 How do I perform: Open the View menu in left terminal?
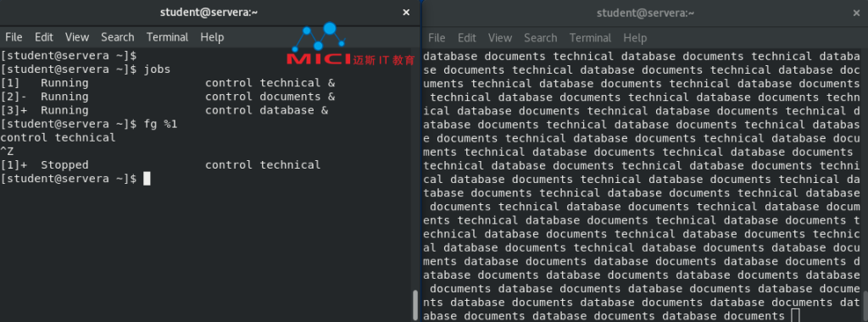[77, 37]
